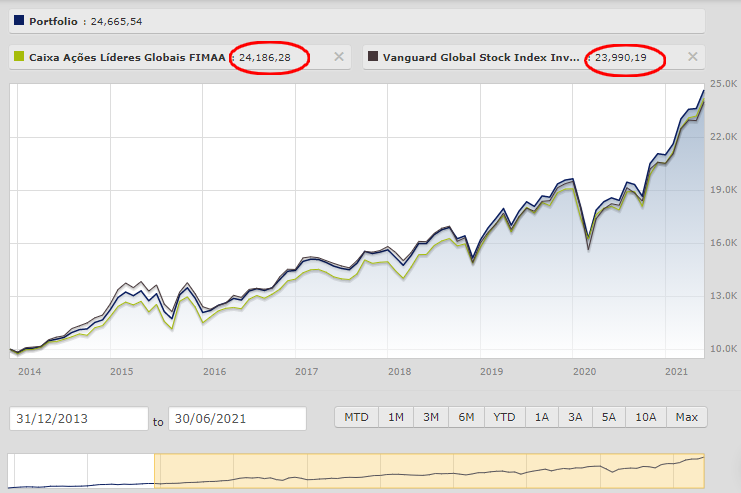The width and height of the screenshot is (741, 493).
Task: Click the highlighted range in the timeline navigator
Action: [x=430, y=470]
